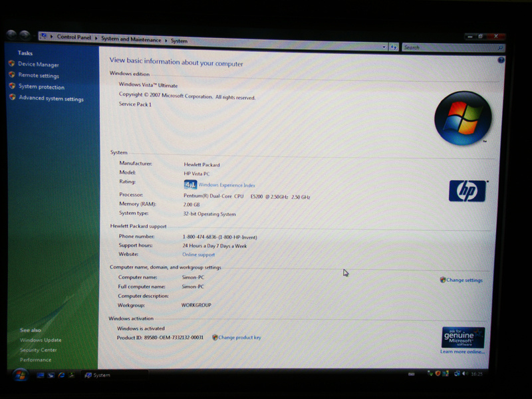Image resolution: width=532 pixels, height=399 pixels.
Task: Open the Windows Experience Index link
Action: [226, 185]
